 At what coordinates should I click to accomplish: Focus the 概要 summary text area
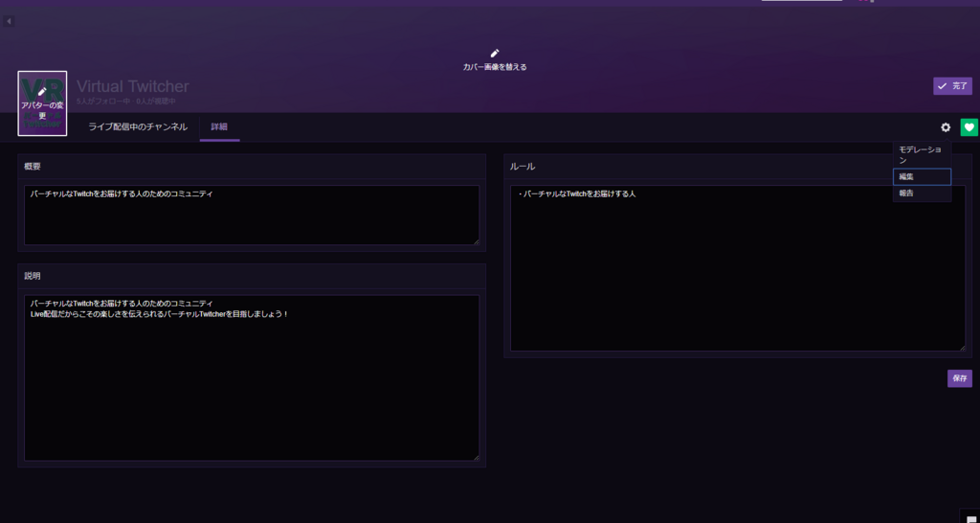pos(252,215)
